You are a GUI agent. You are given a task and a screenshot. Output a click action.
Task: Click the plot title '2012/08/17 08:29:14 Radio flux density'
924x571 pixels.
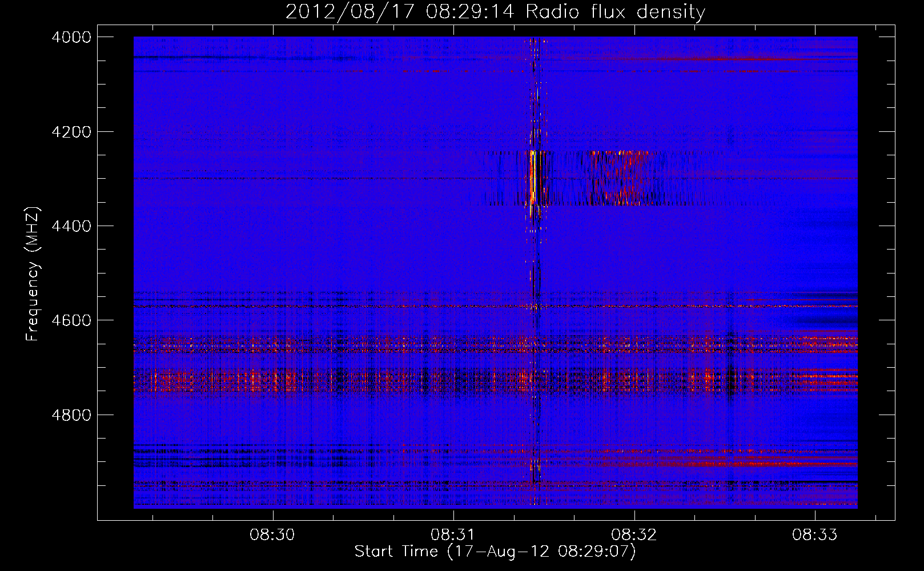click(x=495, y=12)
